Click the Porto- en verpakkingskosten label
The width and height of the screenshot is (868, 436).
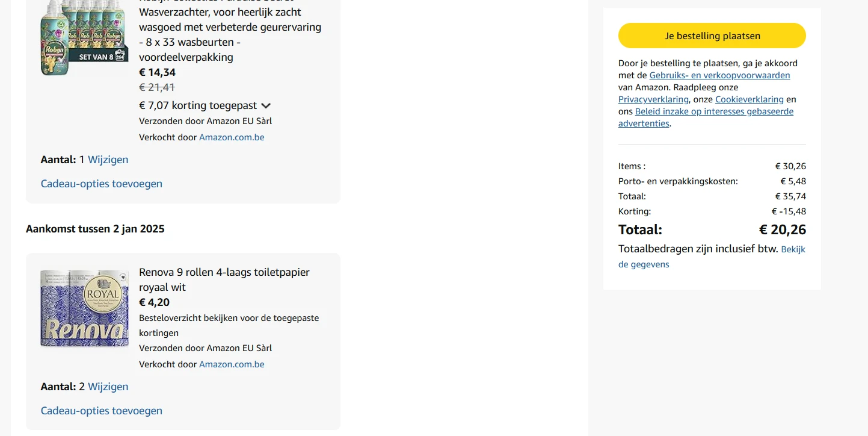click(678, 181)
